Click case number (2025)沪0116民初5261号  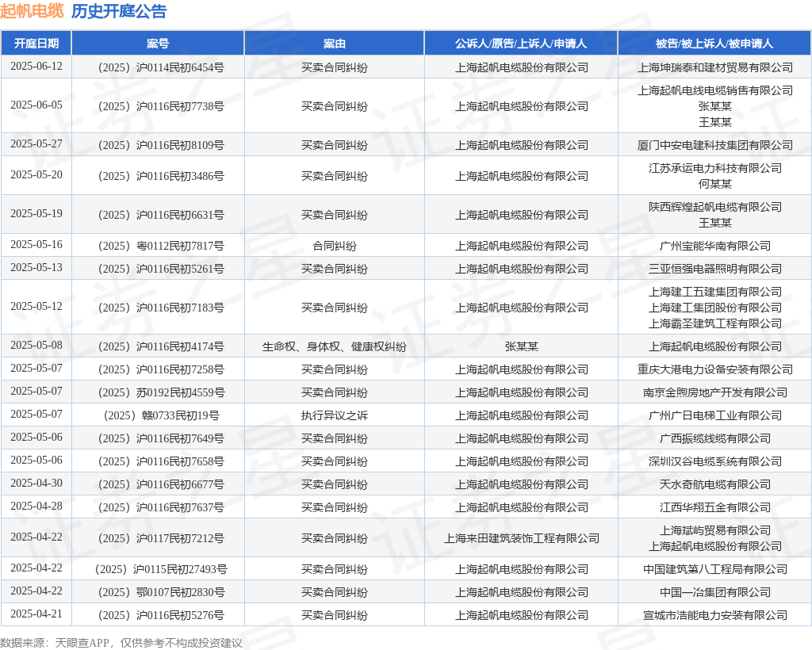(160, 269)
